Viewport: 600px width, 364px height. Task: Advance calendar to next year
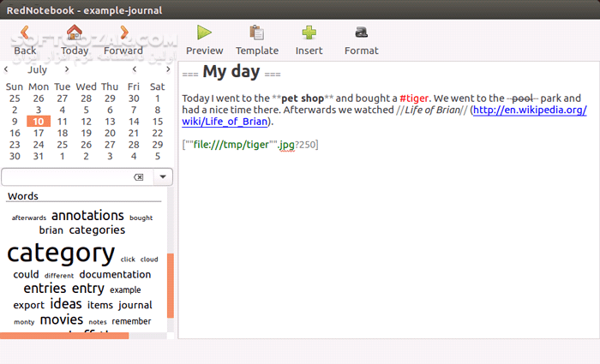tap(167, 69)
